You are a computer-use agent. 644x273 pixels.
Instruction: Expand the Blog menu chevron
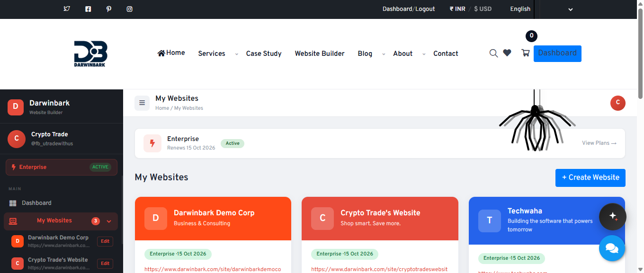(x=384, y=54)
